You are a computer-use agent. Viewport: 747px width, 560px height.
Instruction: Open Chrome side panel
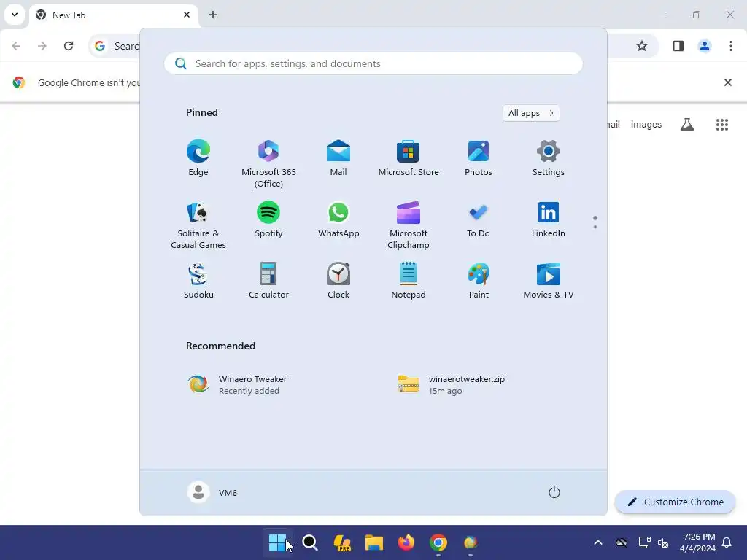tap(678, 46)
